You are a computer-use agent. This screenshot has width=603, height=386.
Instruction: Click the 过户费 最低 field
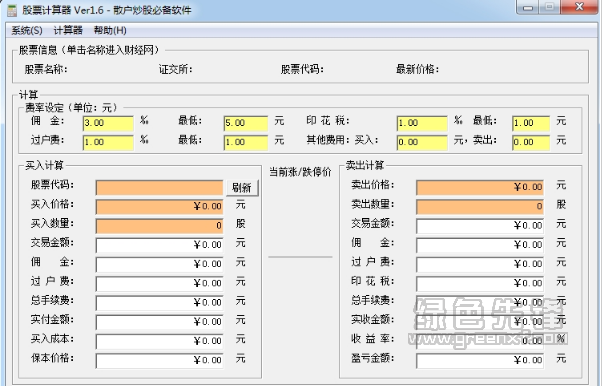click(246, 142)
